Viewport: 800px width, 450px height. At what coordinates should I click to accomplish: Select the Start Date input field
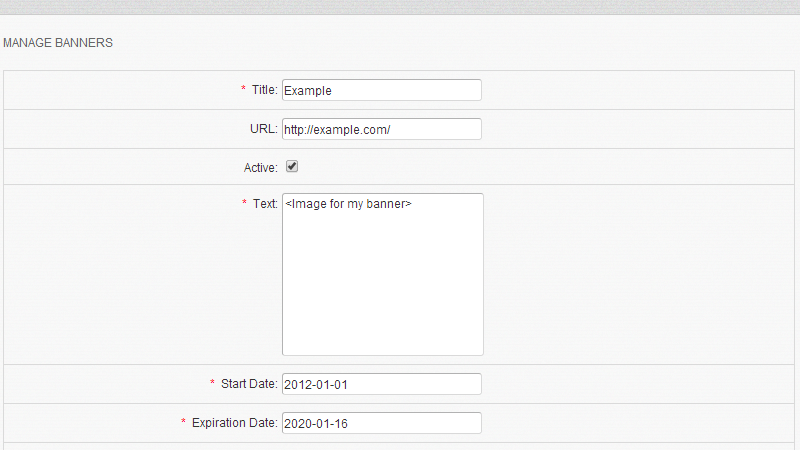381,384
